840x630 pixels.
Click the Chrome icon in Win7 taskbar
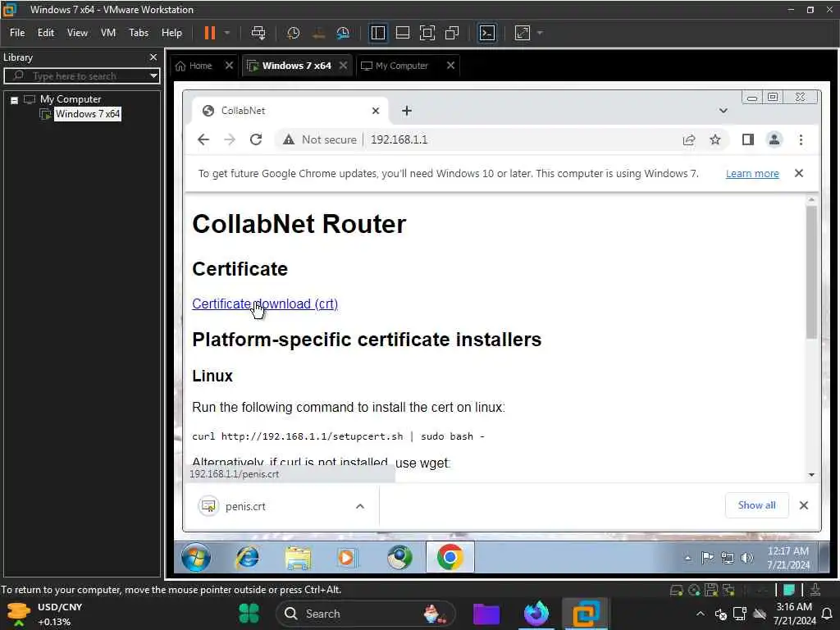450,558
